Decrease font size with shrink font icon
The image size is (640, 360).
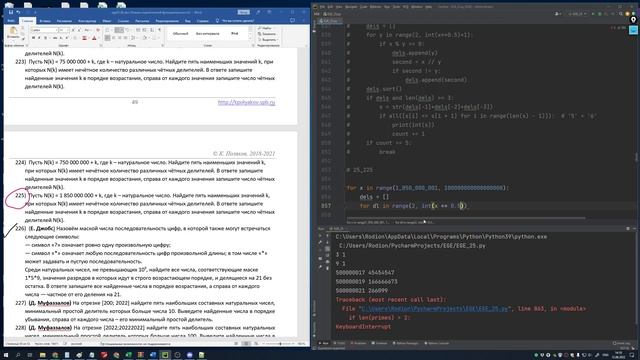(79, 30)
